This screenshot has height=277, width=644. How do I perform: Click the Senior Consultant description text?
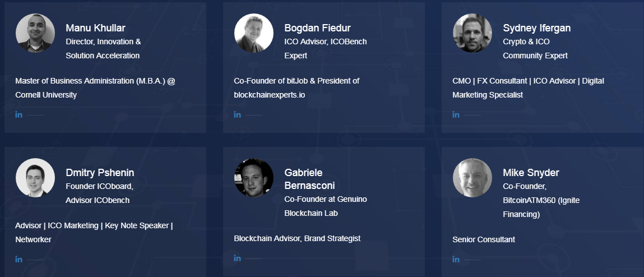pyautogui.click(x=484, y=239)
